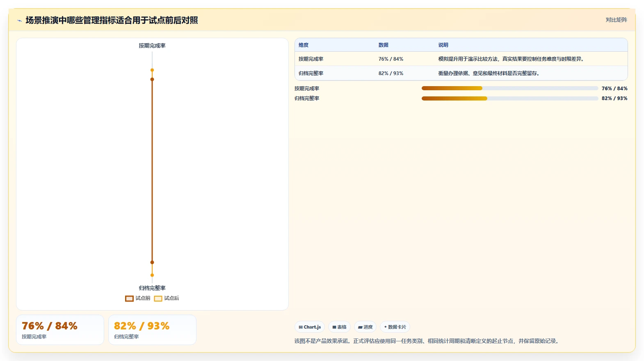Image resolution: width=644 pixels, height=361 pixels.
Task: Toggle the 试点前 legend swatch
Action: point(129,299)
